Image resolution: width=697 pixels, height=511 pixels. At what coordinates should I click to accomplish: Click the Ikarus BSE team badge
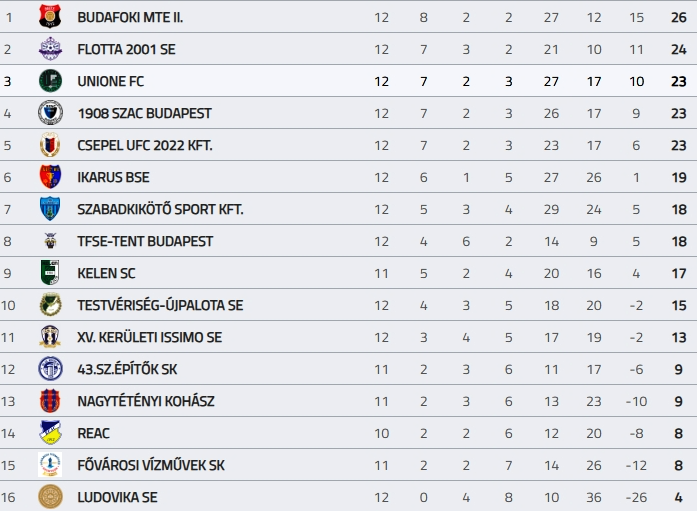50,177
